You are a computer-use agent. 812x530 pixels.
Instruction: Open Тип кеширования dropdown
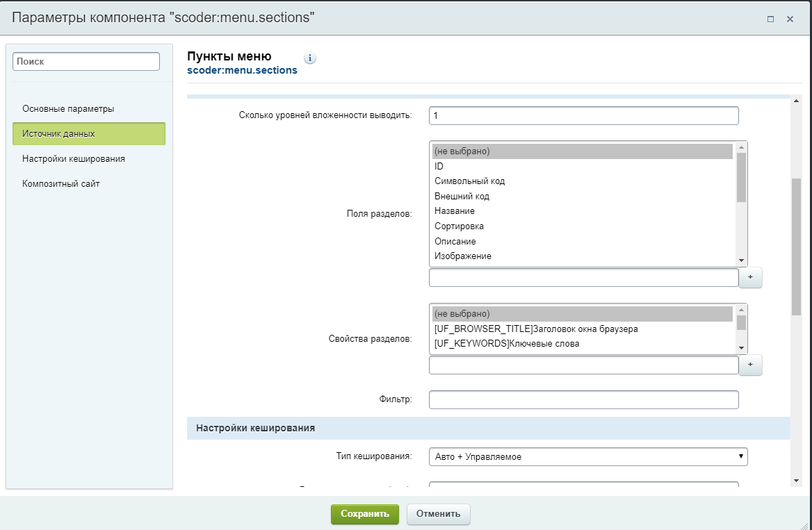point(588,456)
